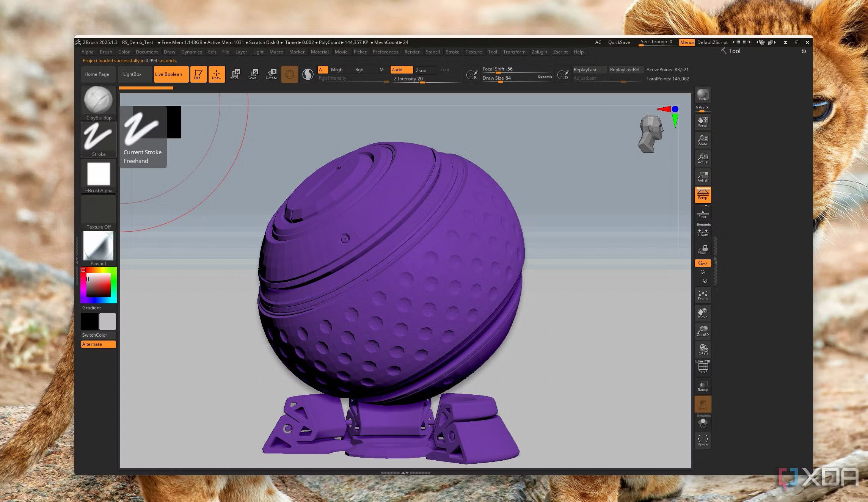Open the Zplugin menu
868x502 pixels.
[539, 52]
